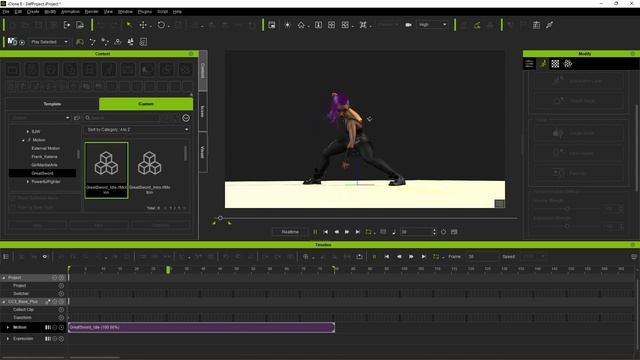Toggle the circle button on Switcher track
This screenshot has width=640, height=360.
click(61, 293)
